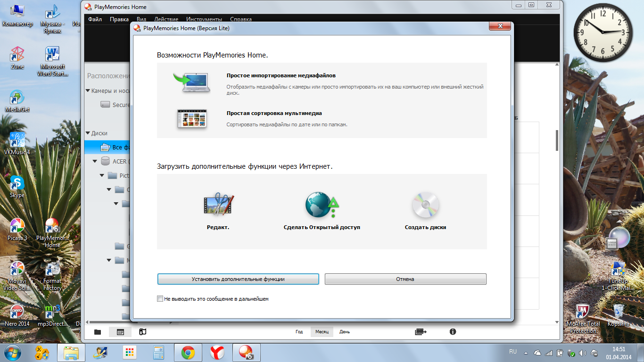Collapse the Диски section in sidebar
Viewport: 644px width, 362px height.
(88, 133)
